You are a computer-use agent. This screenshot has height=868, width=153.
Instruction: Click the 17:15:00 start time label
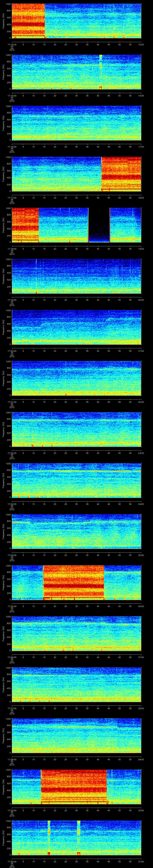(12, 96)
